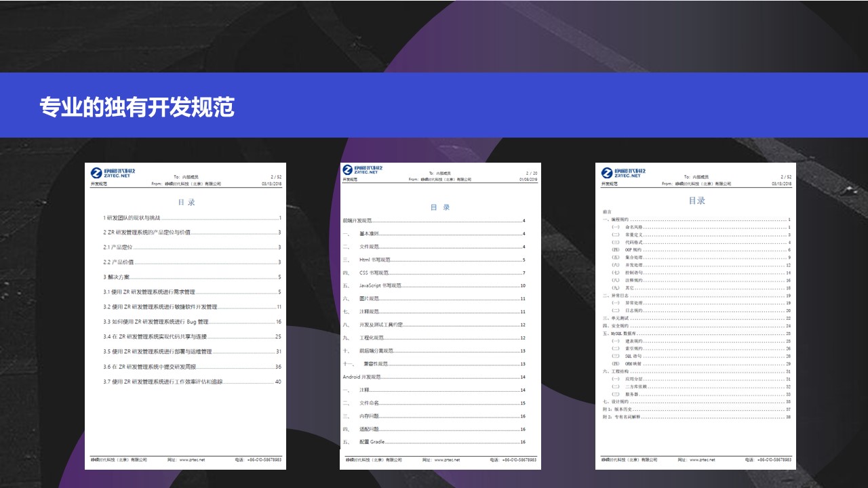The width and height of the screenshot is (868, 488).
Task: Open the 编程规约 contents page thumbnail
Action: click(696, 316)
